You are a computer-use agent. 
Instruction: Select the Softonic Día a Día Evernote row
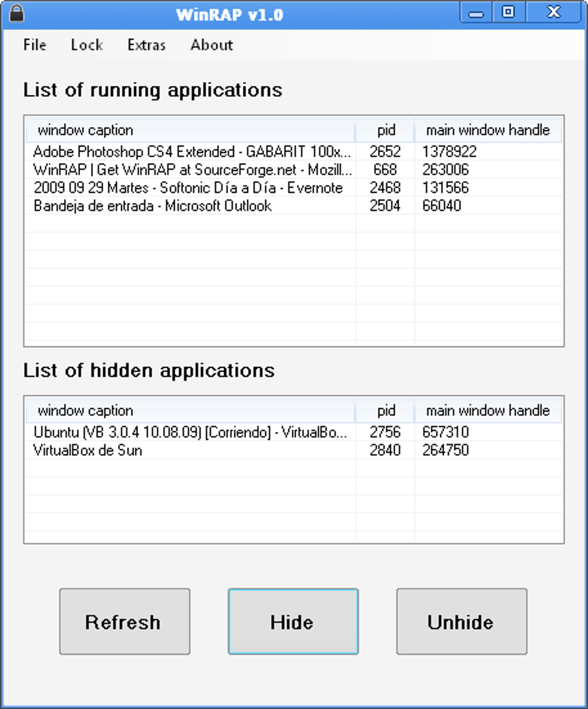[x=294, y=187]
